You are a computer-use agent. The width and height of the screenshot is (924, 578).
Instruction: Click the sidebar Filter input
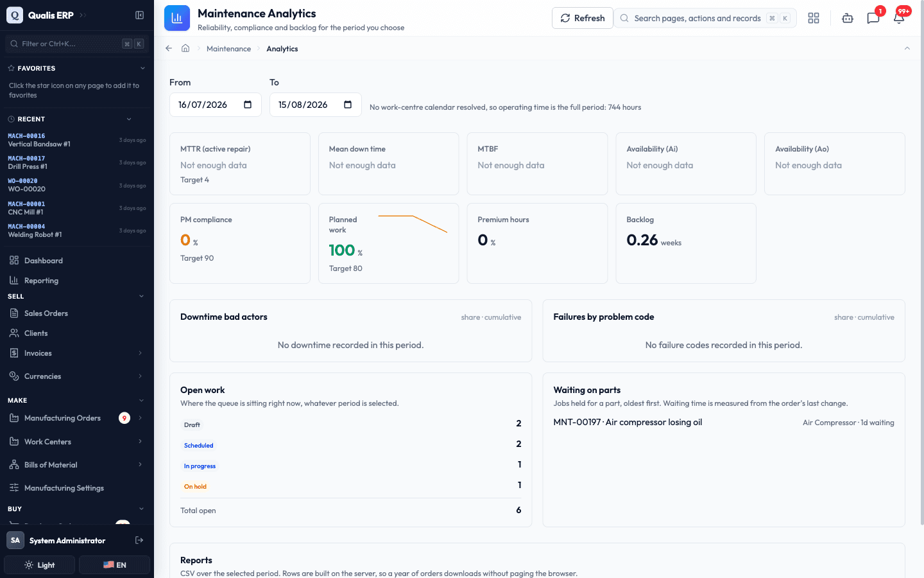77,44
